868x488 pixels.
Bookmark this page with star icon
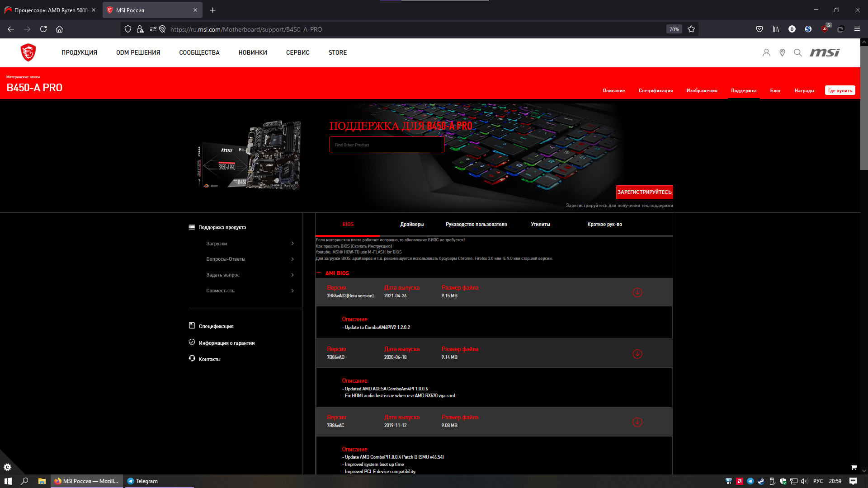pyautogui.click(x=691, y=29)
